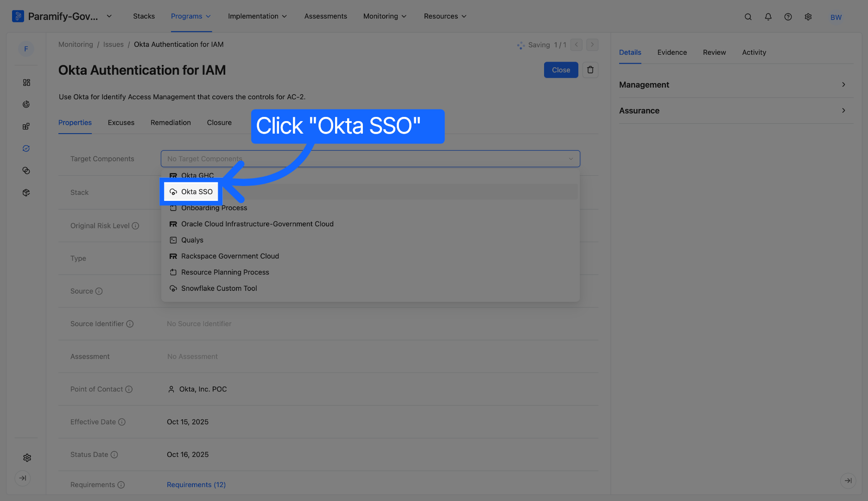The height and width of the screenshot is (501, 868).
Task: Select Qualys option
Action: 370,240
